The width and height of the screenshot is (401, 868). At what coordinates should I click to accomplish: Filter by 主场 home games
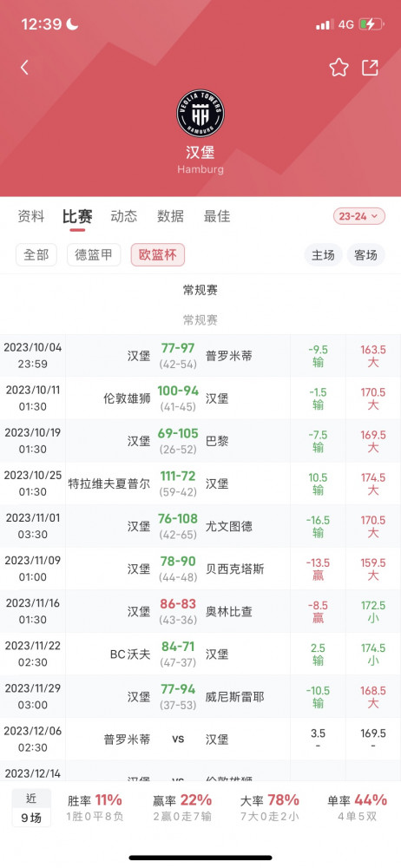pyautogui.click(x=323, y=255)
